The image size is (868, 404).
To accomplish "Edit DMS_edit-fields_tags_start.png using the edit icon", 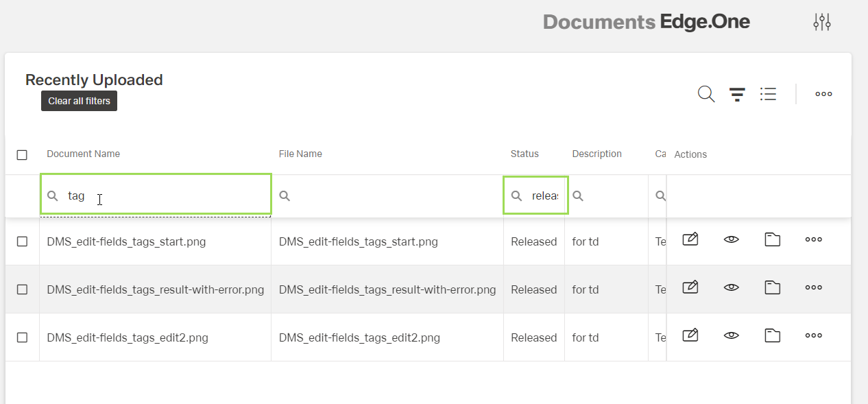I will pos(690,239).
